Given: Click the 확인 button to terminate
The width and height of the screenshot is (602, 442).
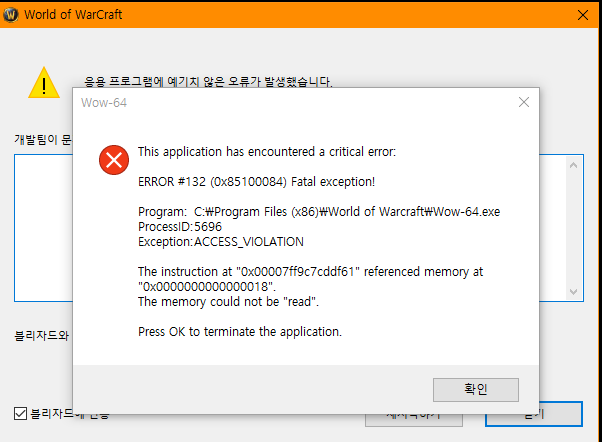Looking at the screenshot, I should click(475, 389).
